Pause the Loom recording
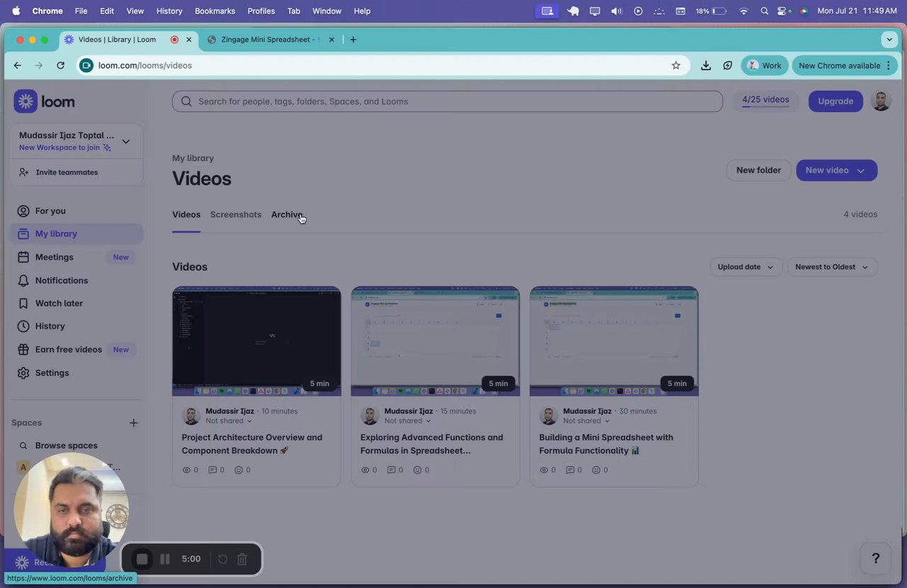Screen dimensions: 907x588 pyautogui.click(x=165, y=559)
